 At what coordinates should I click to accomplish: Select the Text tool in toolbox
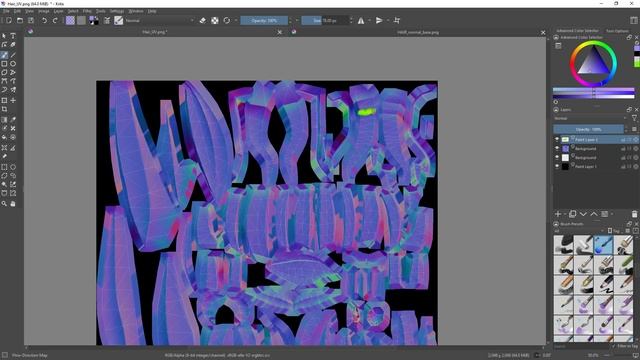[x=13, y=36]
